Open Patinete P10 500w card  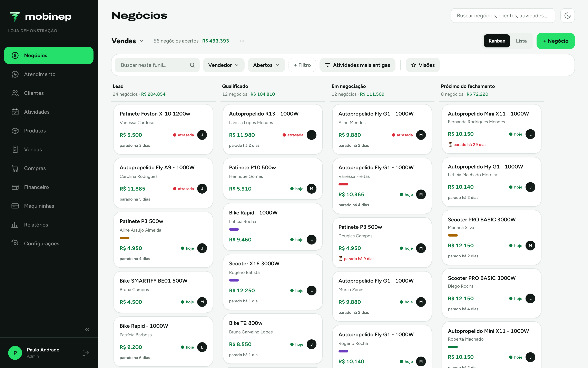pyautogui.click(x=273, y=179)
